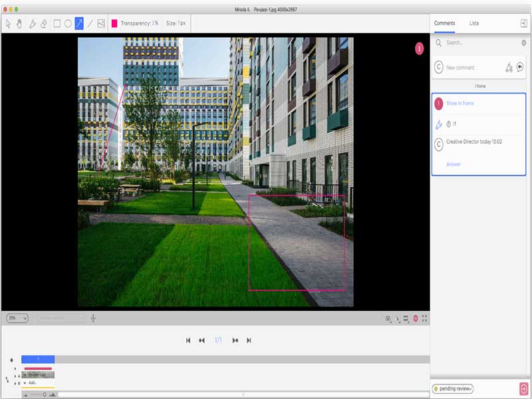The width and height of the screenshot is (532, 399).
Task: Select the arrow pointer tool
Action: pos(8,23)
